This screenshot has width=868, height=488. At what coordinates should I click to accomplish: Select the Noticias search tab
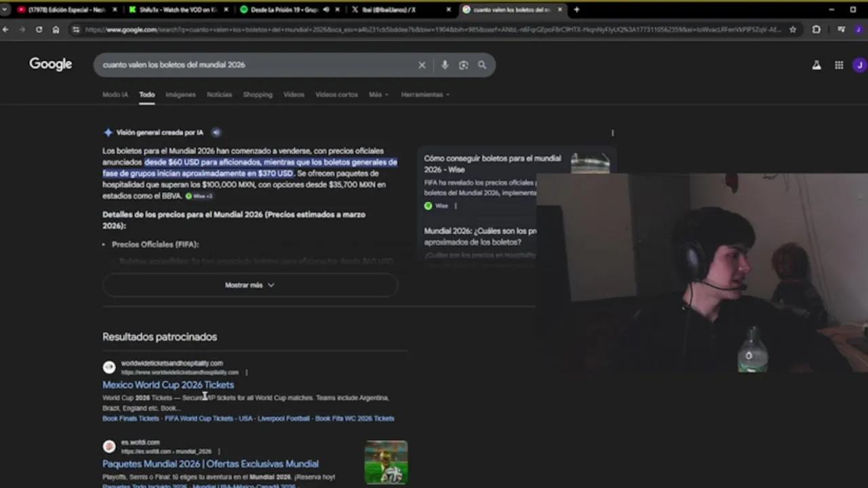click(x=219, y=95)
